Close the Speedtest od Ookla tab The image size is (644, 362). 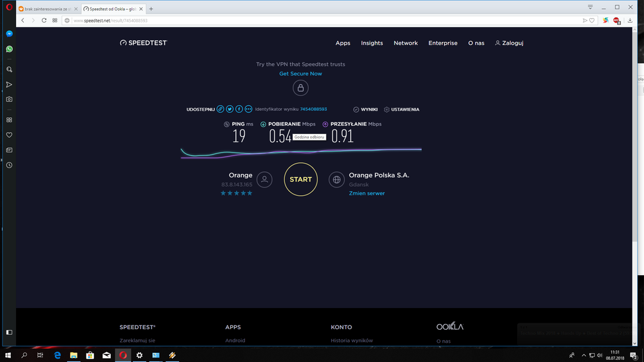coord(141,8)
